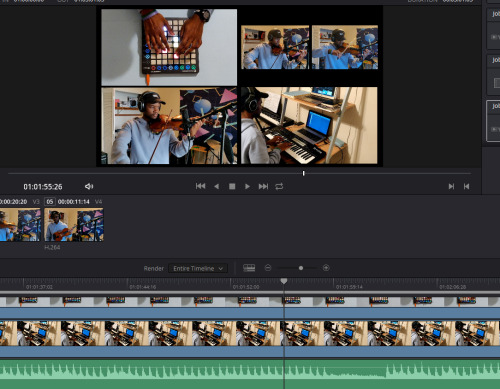Zoom out the timeline with minus icon
This screenshot has width=500, height=389.
pos(268,268)
